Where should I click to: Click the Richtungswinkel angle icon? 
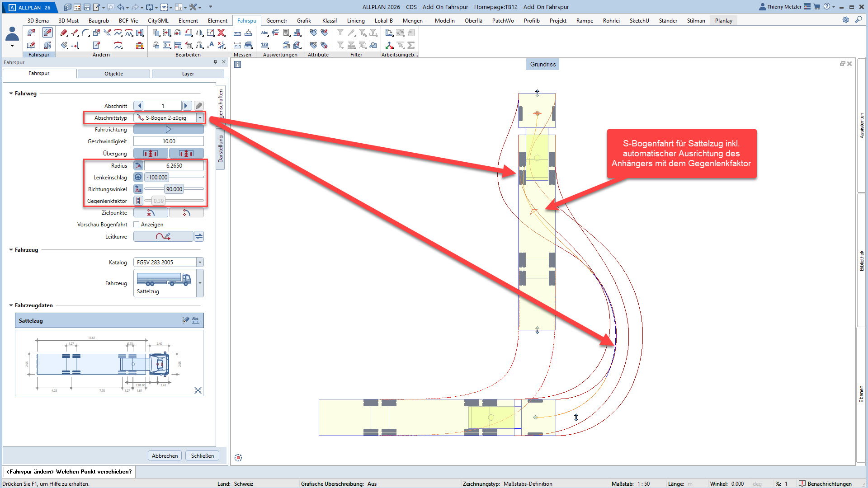[x=138, y=189]
